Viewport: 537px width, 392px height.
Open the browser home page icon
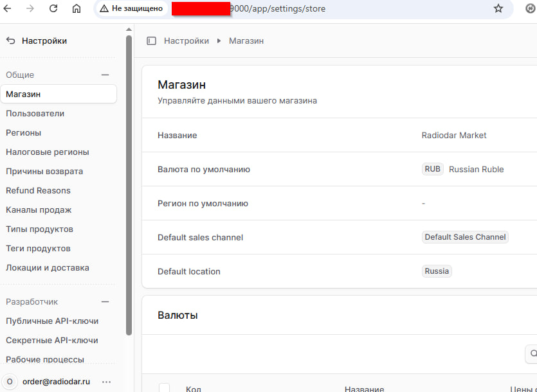77,9
